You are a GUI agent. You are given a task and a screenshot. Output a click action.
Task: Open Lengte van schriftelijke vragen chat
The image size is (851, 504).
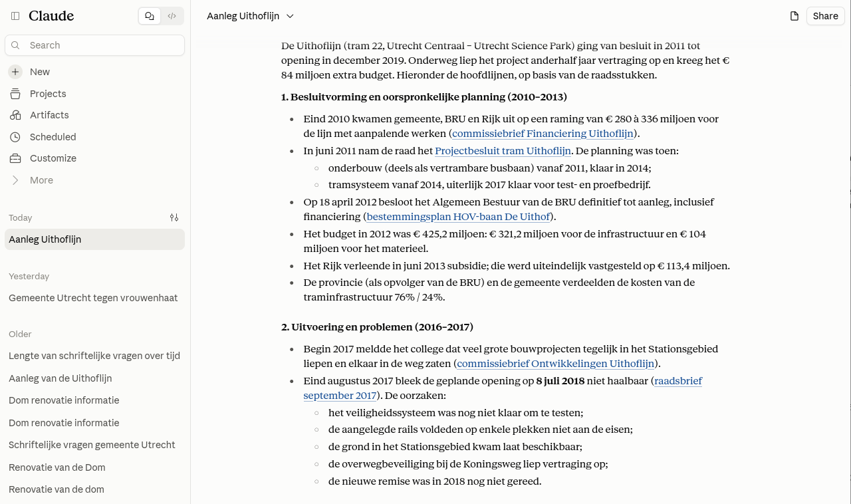click(94, 356)
